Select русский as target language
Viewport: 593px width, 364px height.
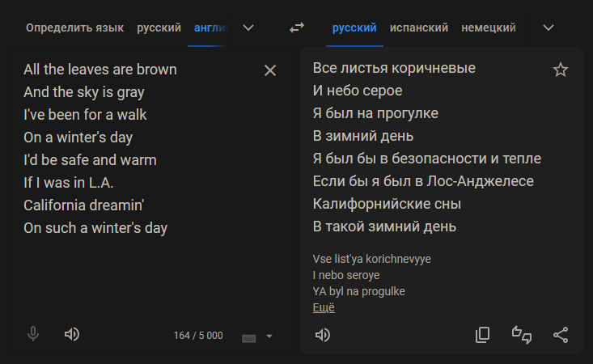pyautogui.click(x=354, y=28)
